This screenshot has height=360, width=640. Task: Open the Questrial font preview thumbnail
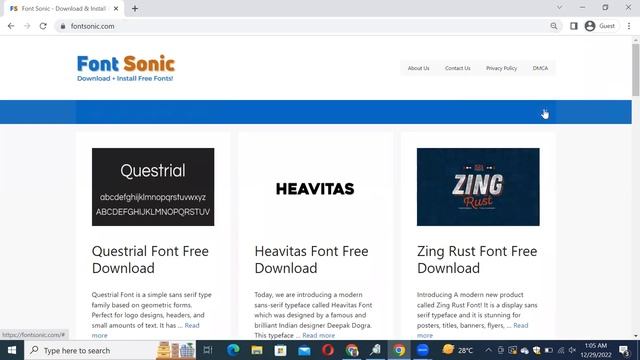coord(153,187)
